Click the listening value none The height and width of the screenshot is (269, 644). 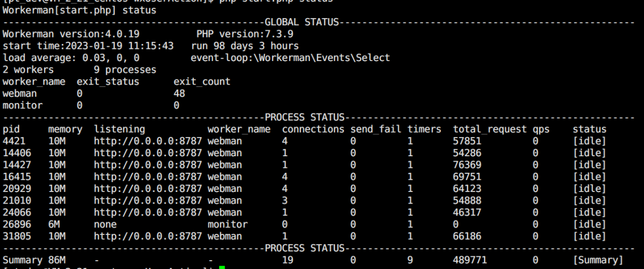pos(105,224)
